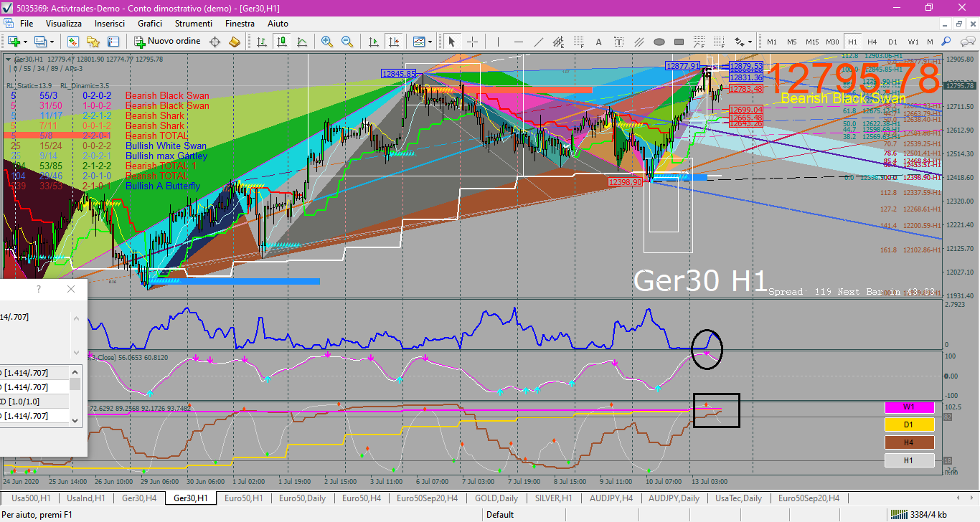Select the vertical line drawing tool

point(498,42)
